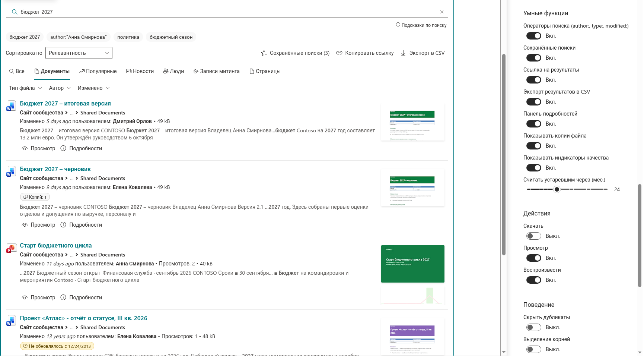Adjust the Считать устаревшим через slider

tap(567, 189)
